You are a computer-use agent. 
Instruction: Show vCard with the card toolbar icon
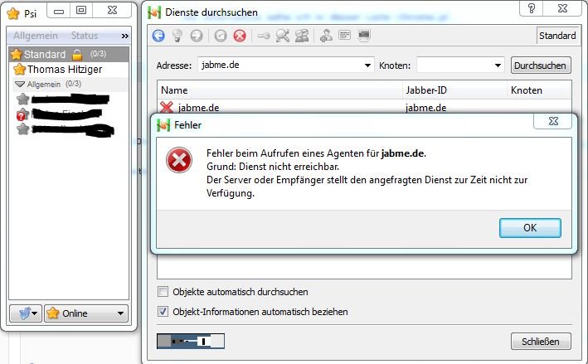(x=345, y=36)
